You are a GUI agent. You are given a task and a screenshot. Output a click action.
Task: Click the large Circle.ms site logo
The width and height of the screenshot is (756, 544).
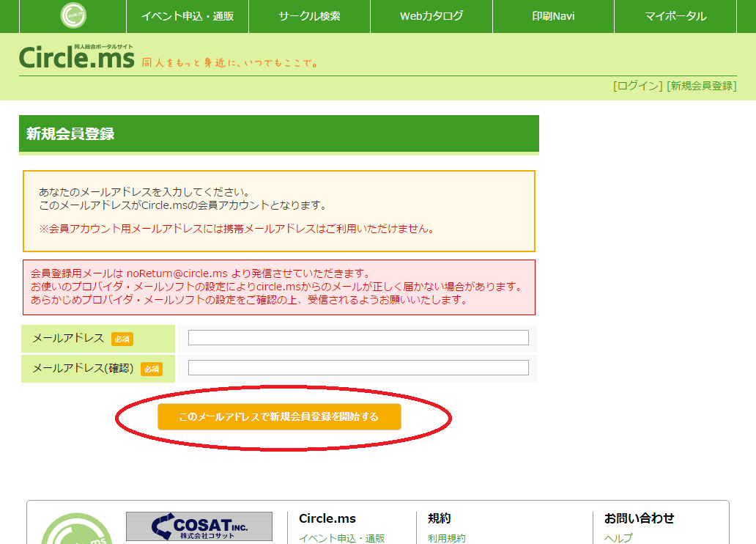(77, 56)
